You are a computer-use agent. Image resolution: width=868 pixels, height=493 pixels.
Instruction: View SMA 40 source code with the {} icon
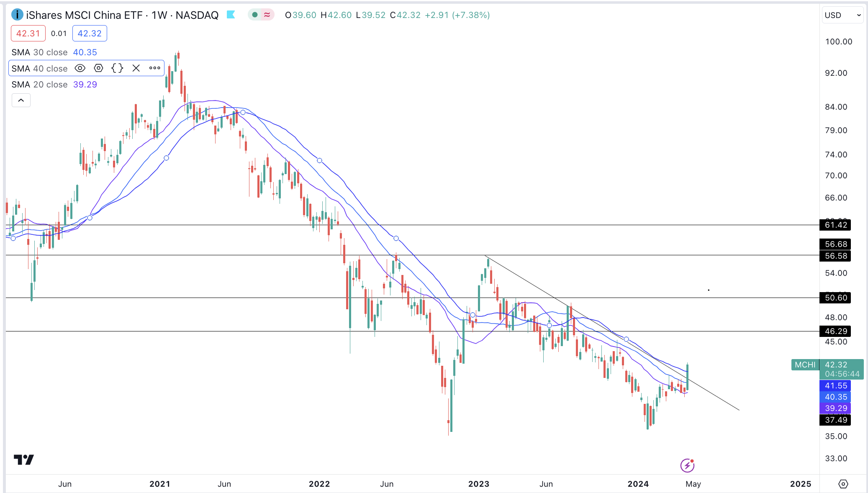(118, 68)
